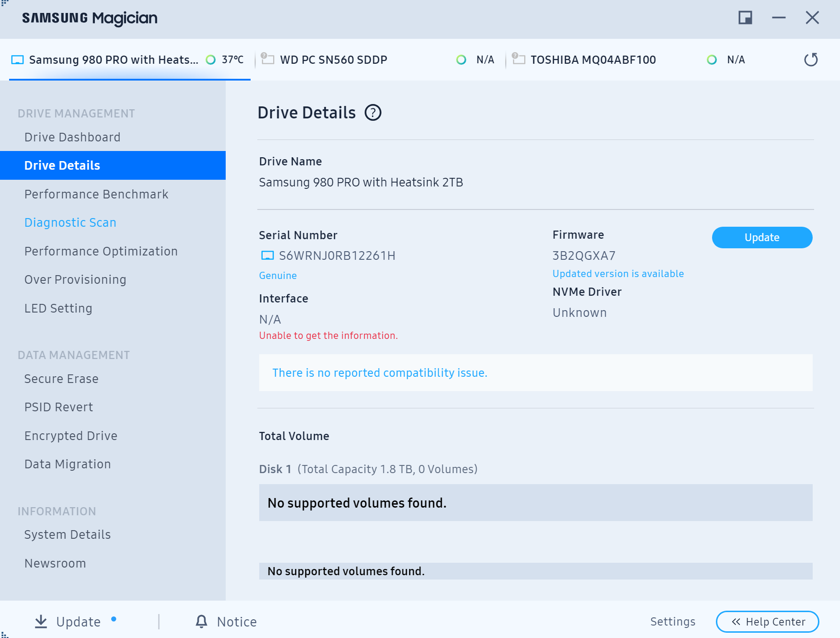Click NVMe Driver value Unknown
Screen dimensions: 840x638
click(580, 313)
